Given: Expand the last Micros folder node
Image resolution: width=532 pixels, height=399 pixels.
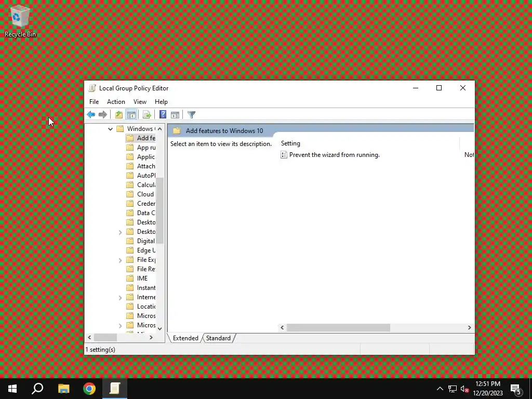Looking at the screenshot, I should pyautogui.click(x=120, y=326).
